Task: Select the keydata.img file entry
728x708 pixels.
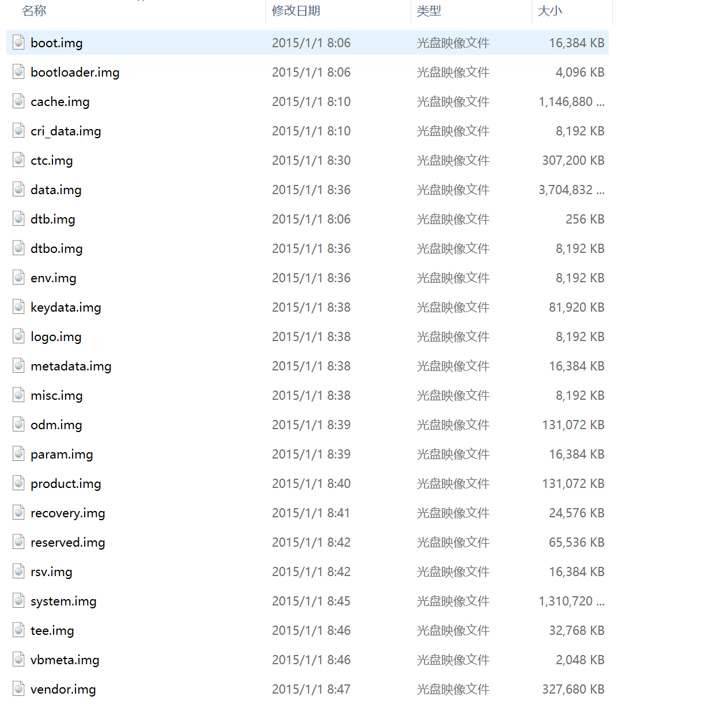Action: coord(66,308)
